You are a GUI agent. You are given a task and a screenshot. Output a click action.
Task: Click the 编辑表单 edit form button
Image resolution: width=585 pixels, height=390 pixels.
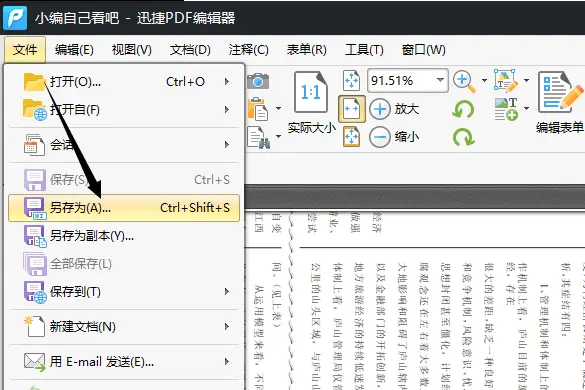pos(560,103)
